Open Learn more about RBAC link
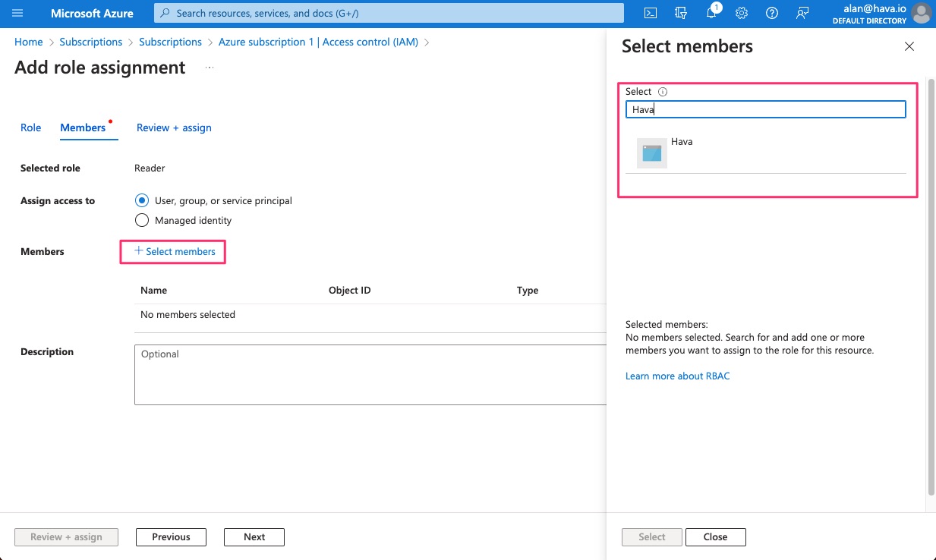Viewport: 936px width, 560px height. click(x=677, y=376)
